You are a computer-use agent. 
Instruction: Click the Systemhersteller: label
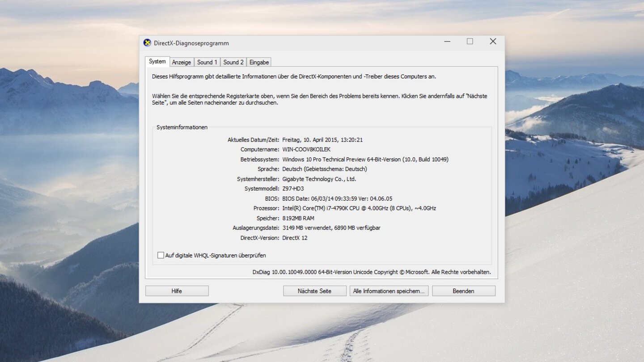[x=258, y=179]
